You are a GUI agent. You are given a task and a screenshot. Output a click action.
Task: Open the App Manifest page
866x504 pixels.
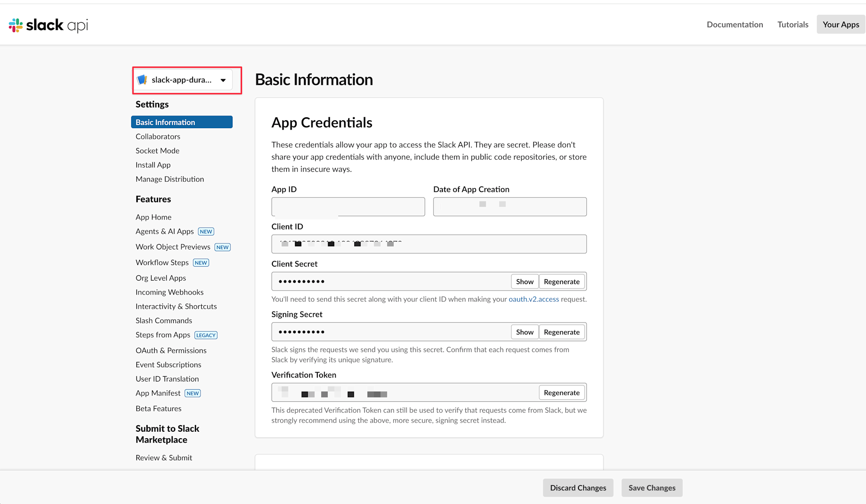(158, 393)
